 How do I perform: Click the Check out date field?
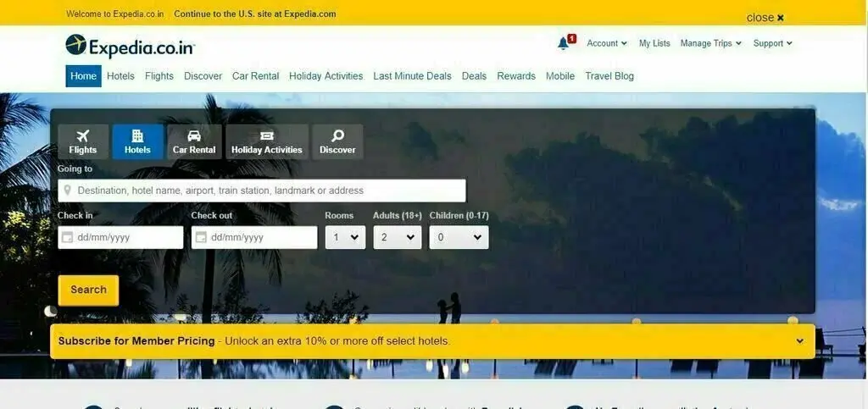click(254, 238)
